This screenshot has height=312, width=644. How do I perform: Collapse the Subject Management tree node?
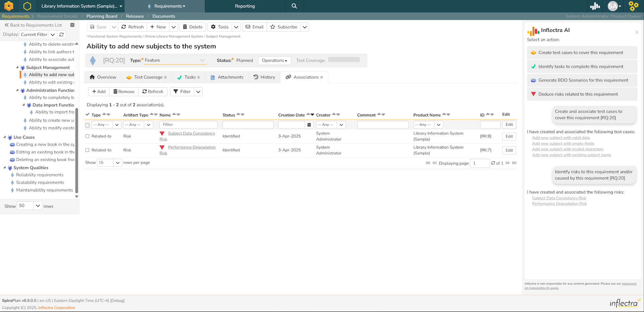click(x=17, y=67)
